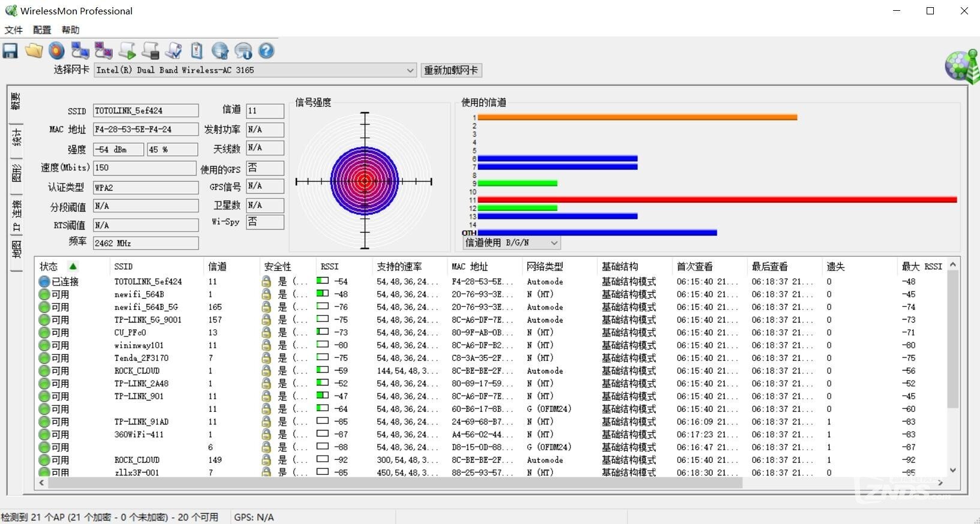Screen dimensions: 980x524
Task: Click status bar text 检测到 21 个AP
Action: 110,517
